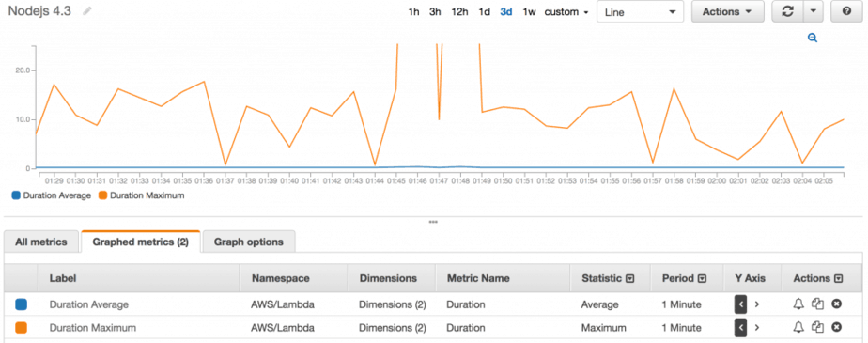Open the help question mark icon
Screen dimensions: 868x343
click(847, 11)
